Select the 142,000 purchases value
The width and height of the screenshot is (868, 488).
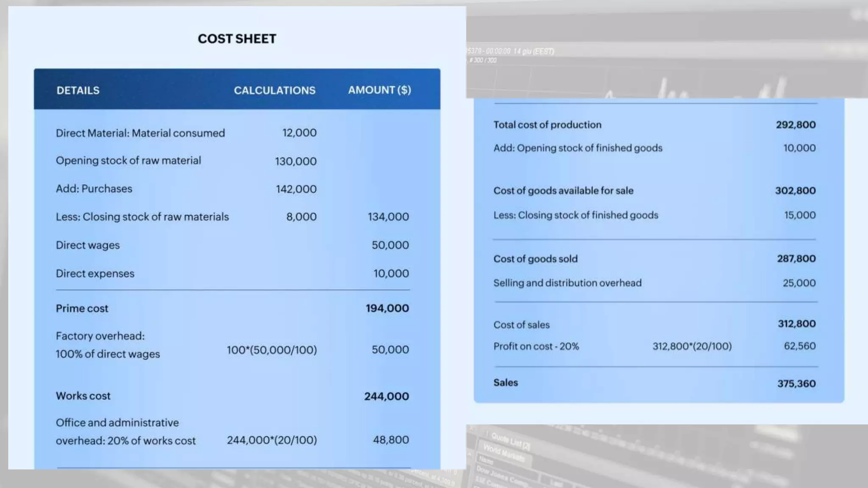click(x=296, y=189)
